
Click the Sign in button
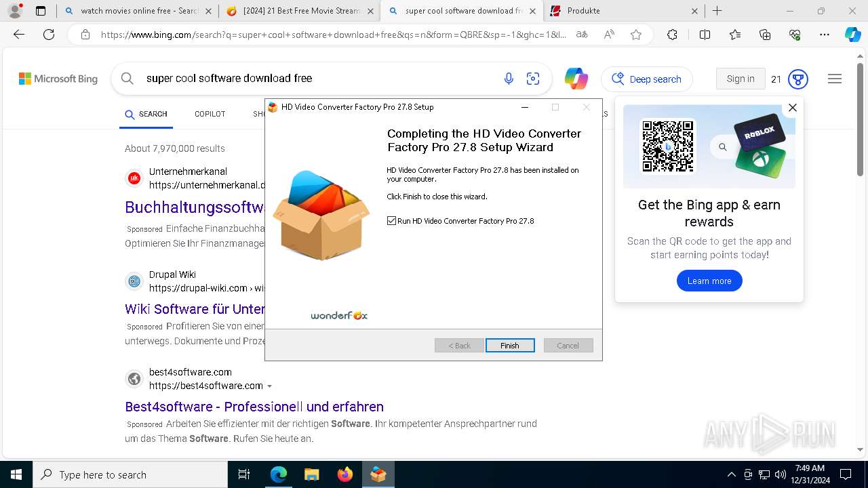click(x=741, y=79)
